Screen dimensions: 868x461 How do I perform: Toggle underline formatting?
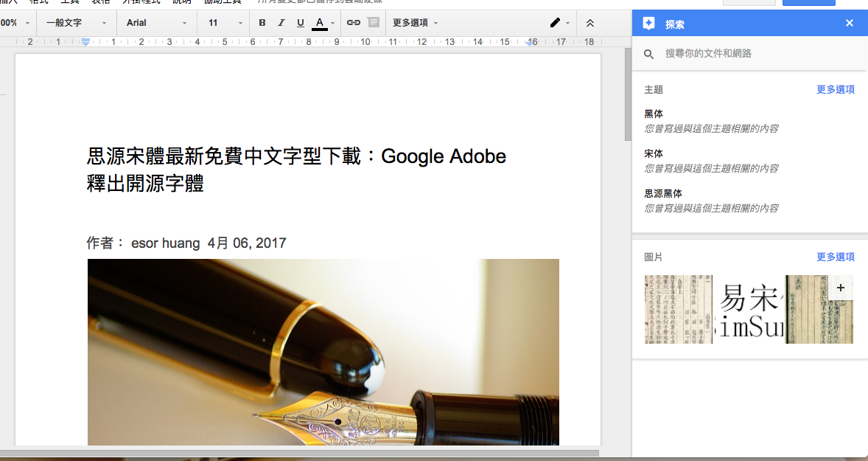[x=300, y=23]
